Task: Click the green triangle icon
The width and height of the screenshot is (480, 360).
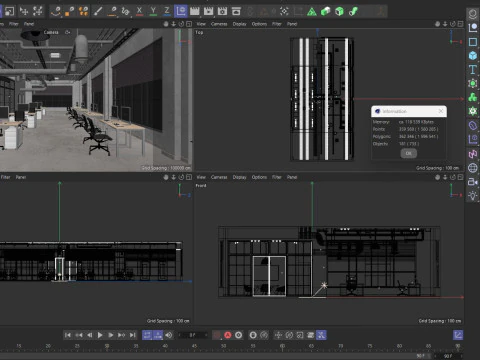Action: [312, 12]
